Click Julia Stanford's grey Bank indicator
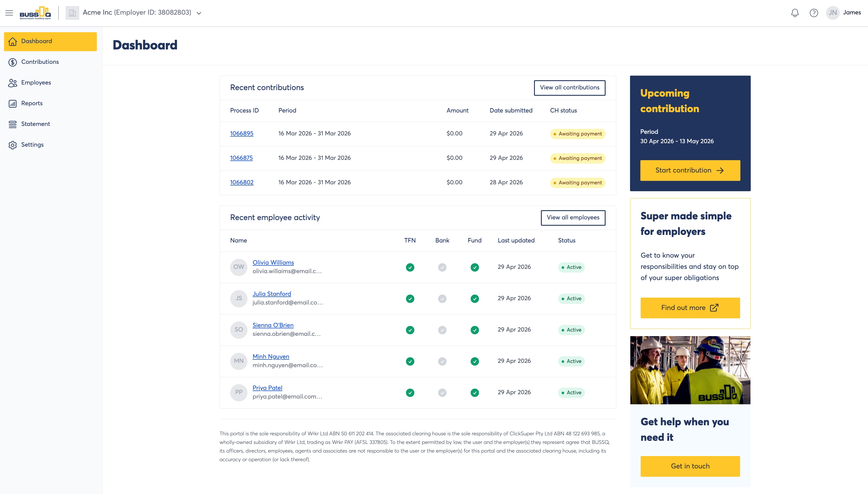The height and width of the screenshot is (494, 868). (442, 298)
